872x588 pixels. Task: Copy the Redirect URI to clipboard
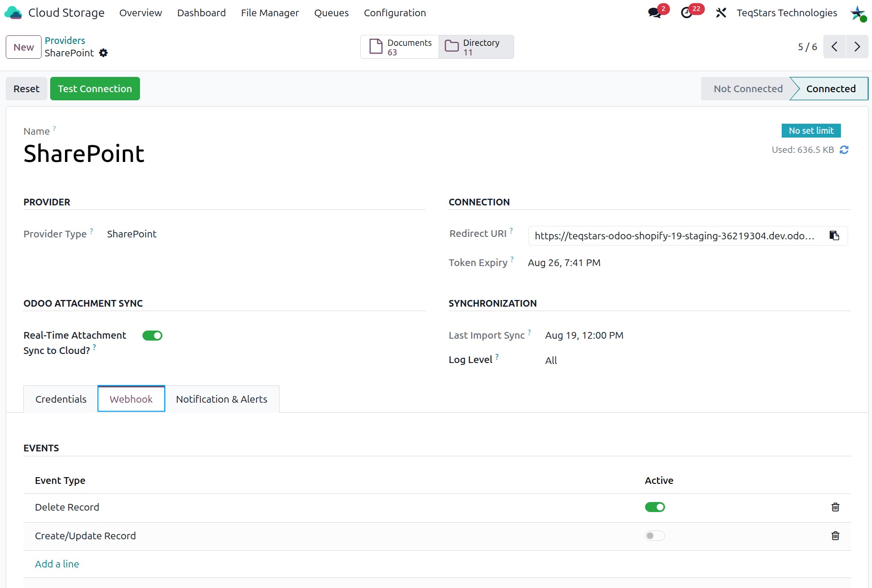tap(834, 235)
